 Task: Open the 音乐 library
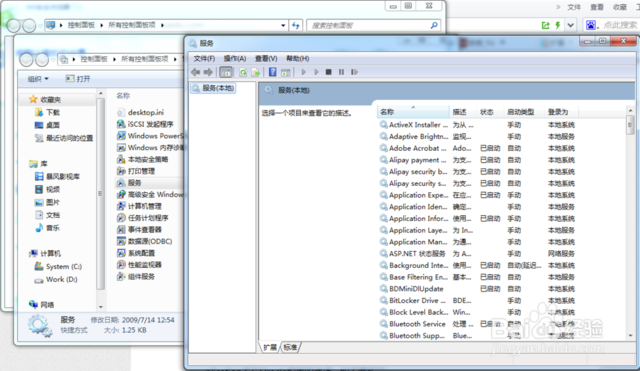47,228
